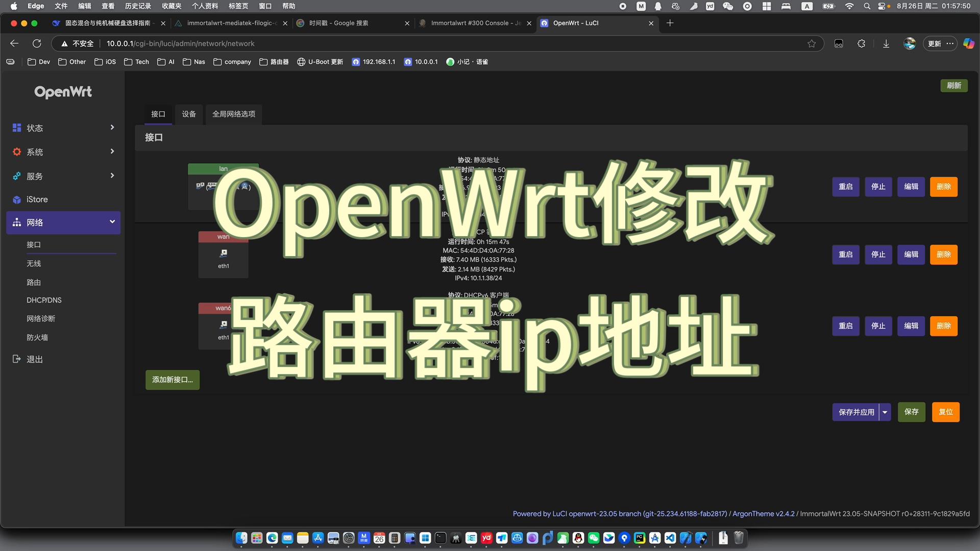The width and height of the screenshot is (980, 551).
Task: Bookmark page with the star icon
Action: (812, 43)
